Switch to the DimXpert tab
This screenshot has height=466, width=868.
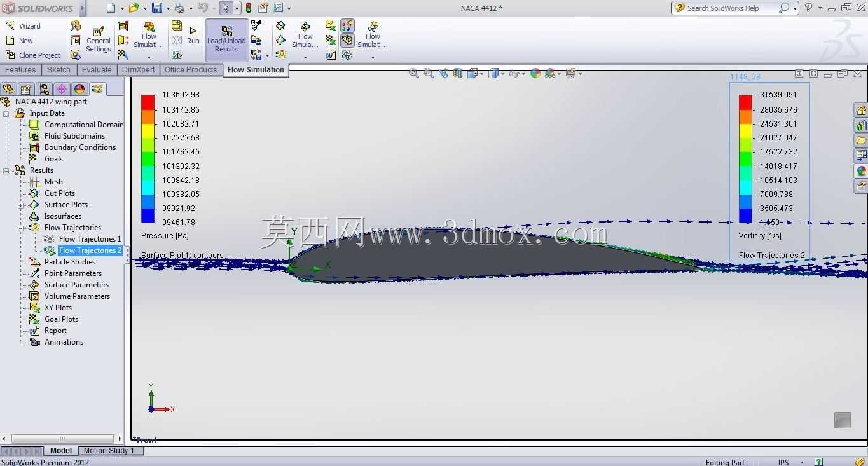click(x=138, y=70)
